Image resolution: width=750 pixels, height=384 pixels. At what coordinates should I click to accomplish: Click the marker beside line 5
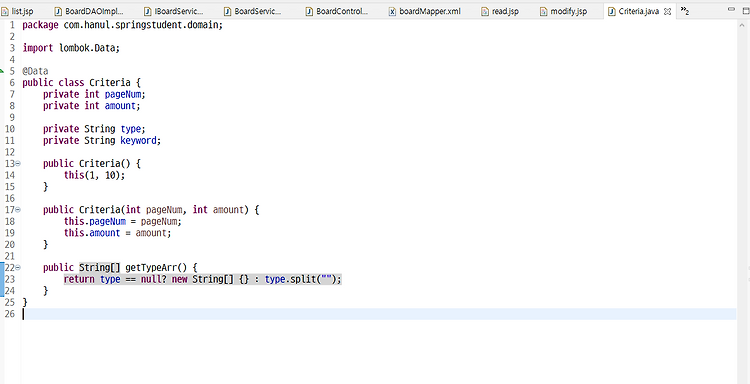[x=1, y=71]
